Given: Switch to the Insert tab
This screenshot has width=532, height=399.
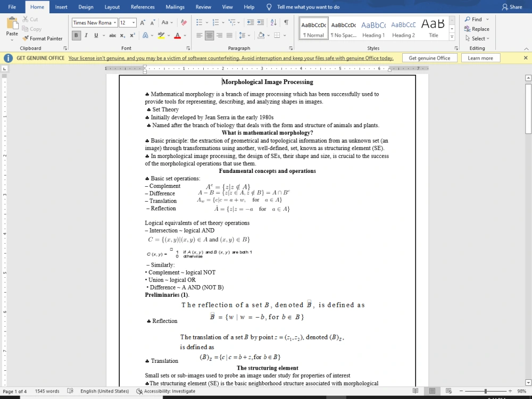Looking at the screenshot, I should (x=61, y=7).
